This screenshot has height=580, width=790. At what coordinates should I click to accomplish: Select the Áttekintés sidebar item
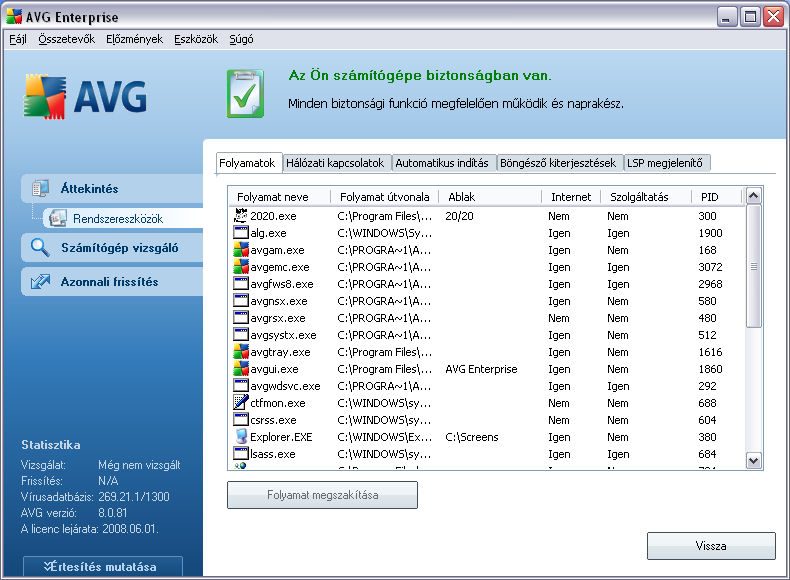click(x=112, y=188)
